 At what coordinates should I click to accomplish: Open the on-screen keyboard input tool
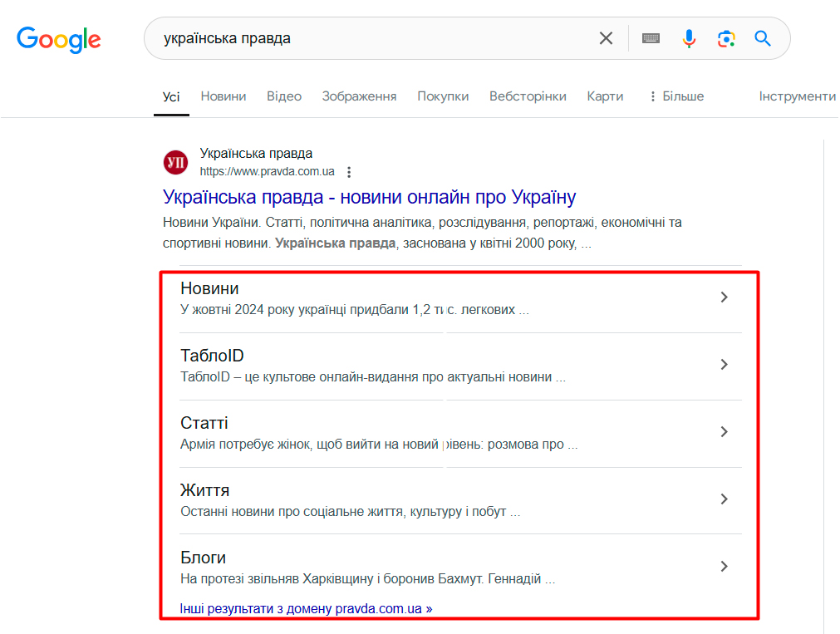pos(651,38)
